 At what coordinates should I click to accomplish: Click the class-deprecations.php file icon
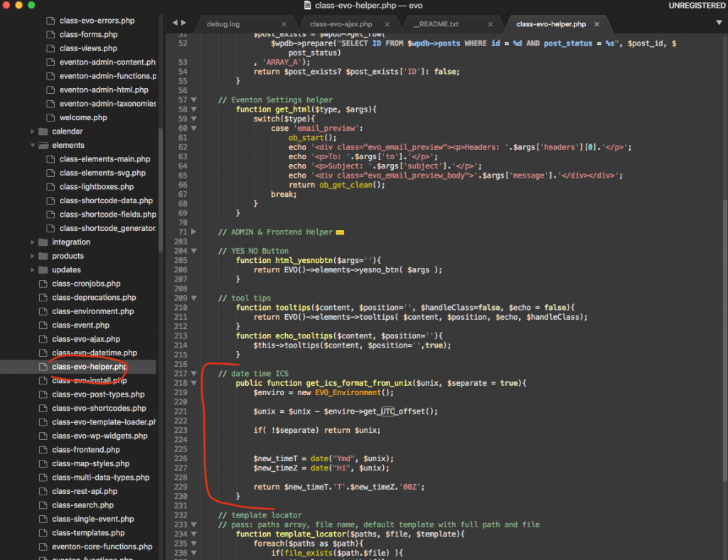[x=43, y=297]
